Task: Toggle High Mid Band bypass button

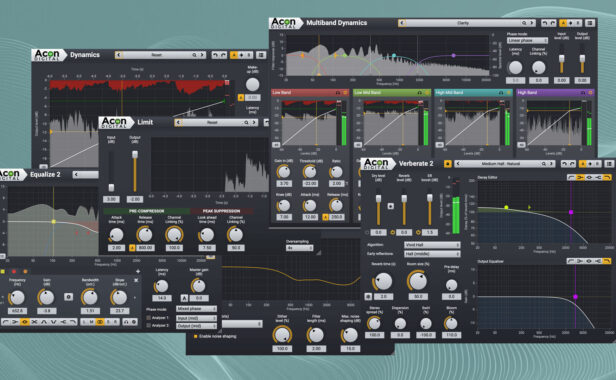Action: point(509,93)
